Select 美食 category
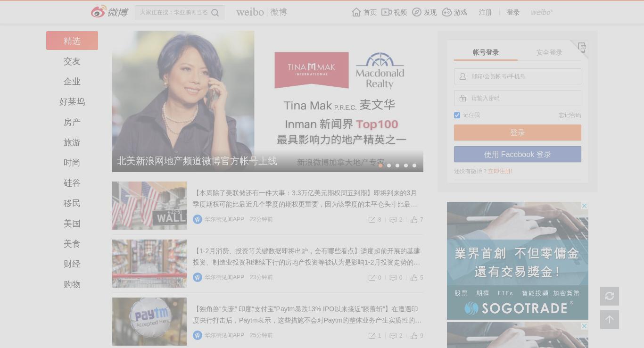 [72, 244]
